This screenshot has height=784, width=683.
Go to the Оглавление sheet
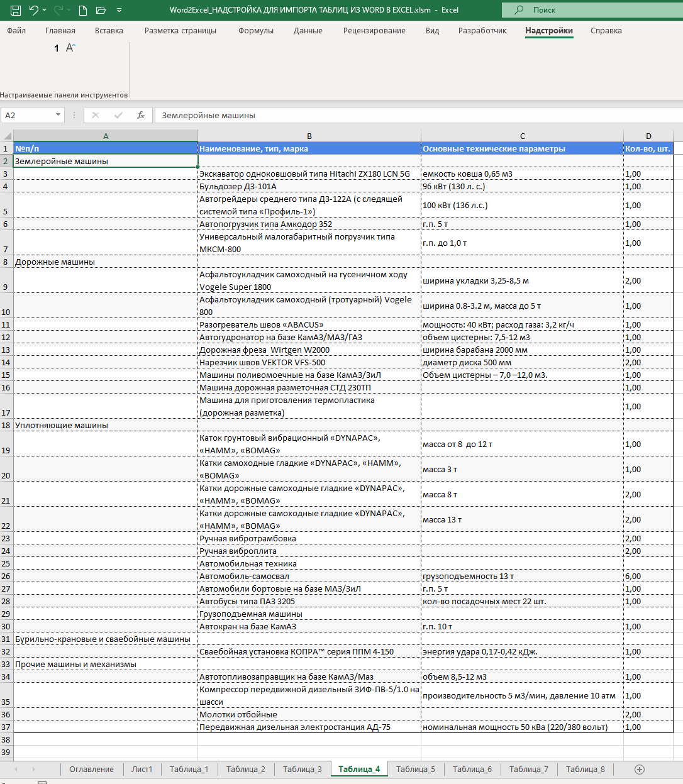coord(91,769)
